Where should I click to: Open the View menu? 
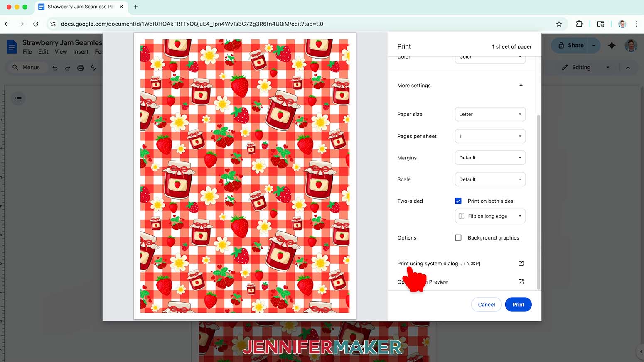click(61, 52)
